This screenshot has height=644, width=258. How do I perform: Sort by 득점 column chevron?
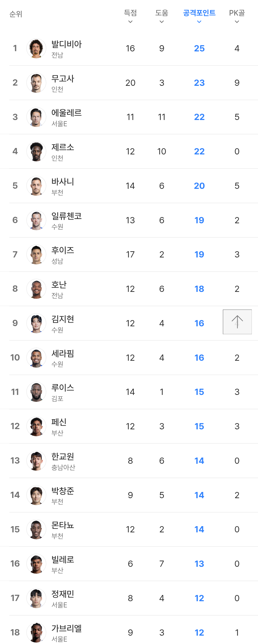click(130, 22)
